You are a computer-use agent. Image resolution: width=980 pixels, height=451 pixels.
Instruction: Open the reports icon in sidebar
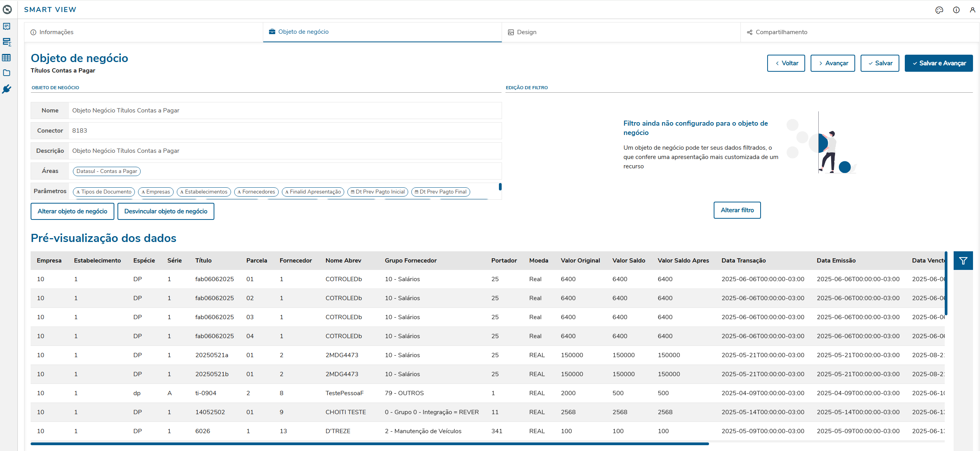point(7,26)
